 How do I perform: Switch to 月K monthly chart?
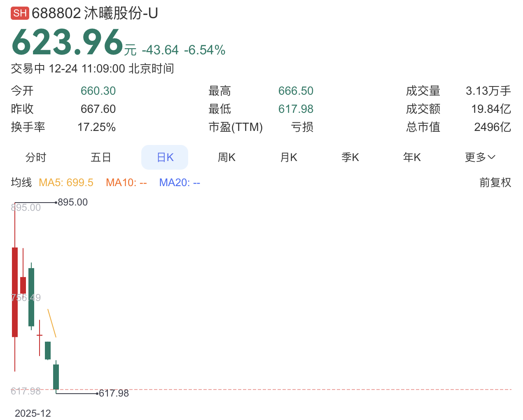[x=289, y=157]
